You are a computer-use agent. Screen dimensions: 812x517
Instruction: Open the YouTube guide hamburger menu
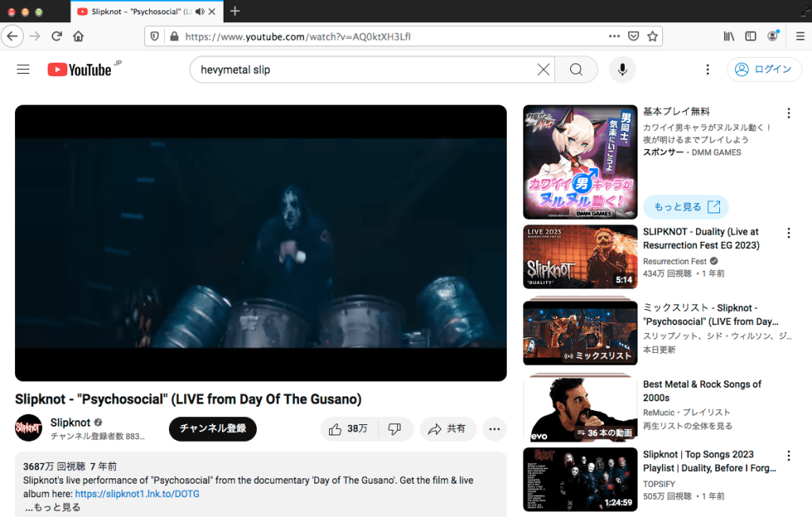[23, 70]
